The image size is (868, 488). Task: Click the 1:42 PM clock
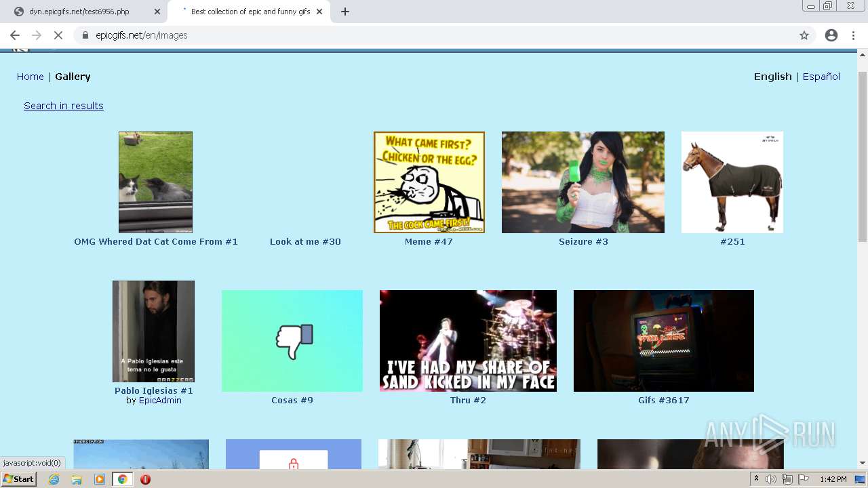(833, 479)
